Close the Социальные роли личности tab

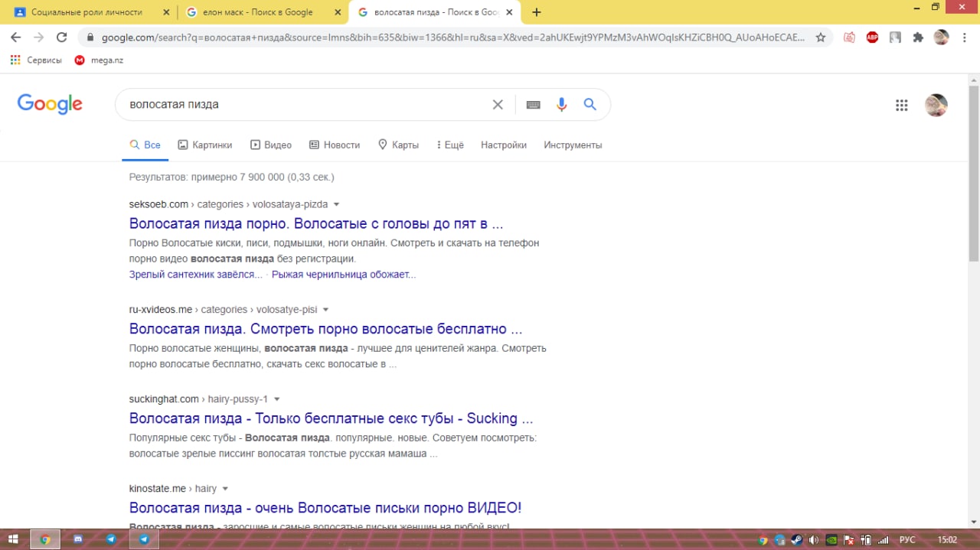166,12
